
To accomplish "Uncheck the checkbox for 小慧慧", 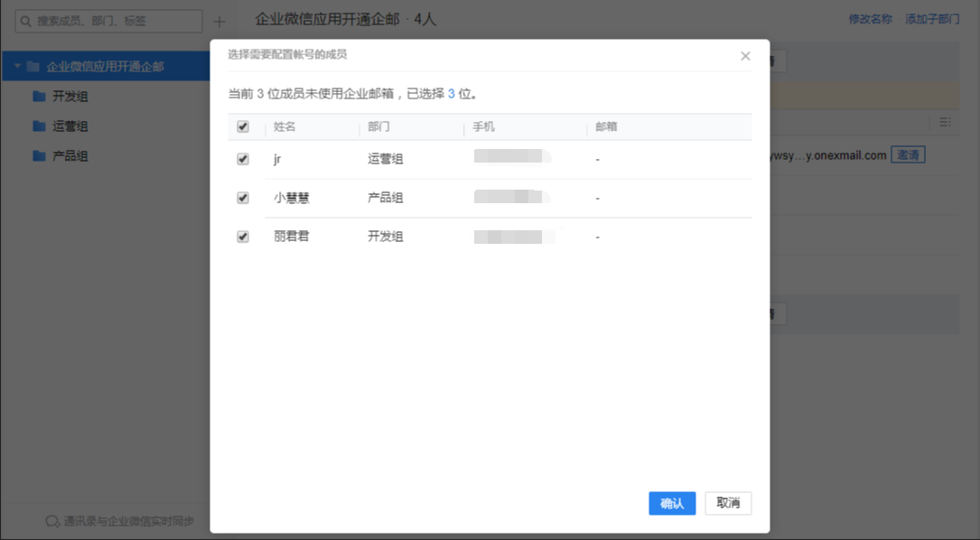I will (x=243, y=198).
